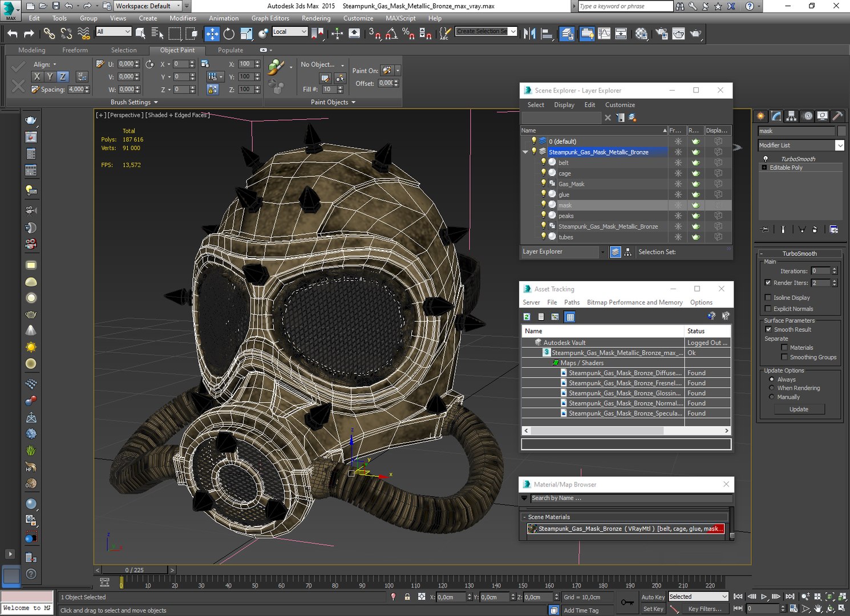Viewport: 850px width, 616px height.
Task: Click the Play Animation button
Action: pyautogui.click(x=764, y=597)
